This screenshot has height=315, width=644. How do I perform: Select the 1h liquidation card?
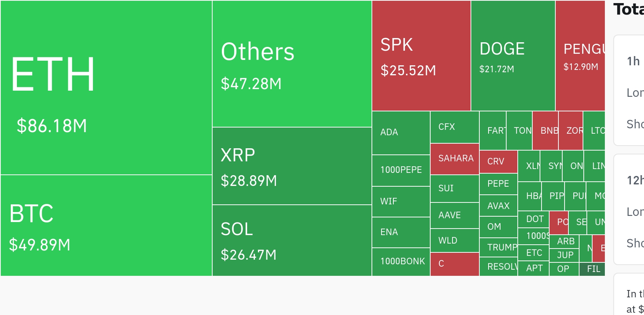tap(629, 90)
